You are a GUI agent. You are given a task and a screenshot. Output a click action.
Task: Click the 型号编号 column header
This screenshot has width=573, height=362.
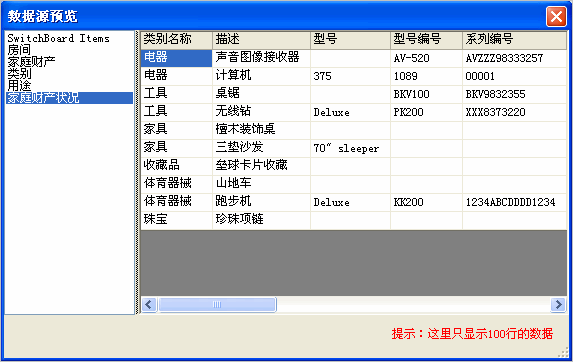(426, 40)
